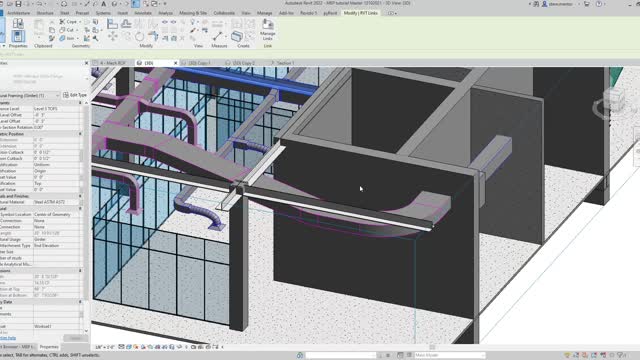Click the detail level icon in view control bar
The height and width of the screenshot is (360, 640).
(x=122, y=347)
